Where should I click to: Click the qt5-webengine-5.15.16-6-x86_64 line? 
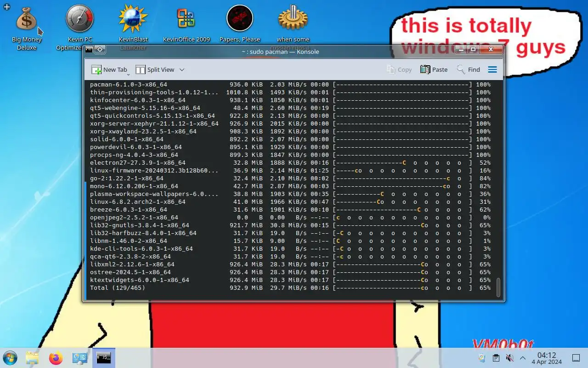tap(290, 108)
